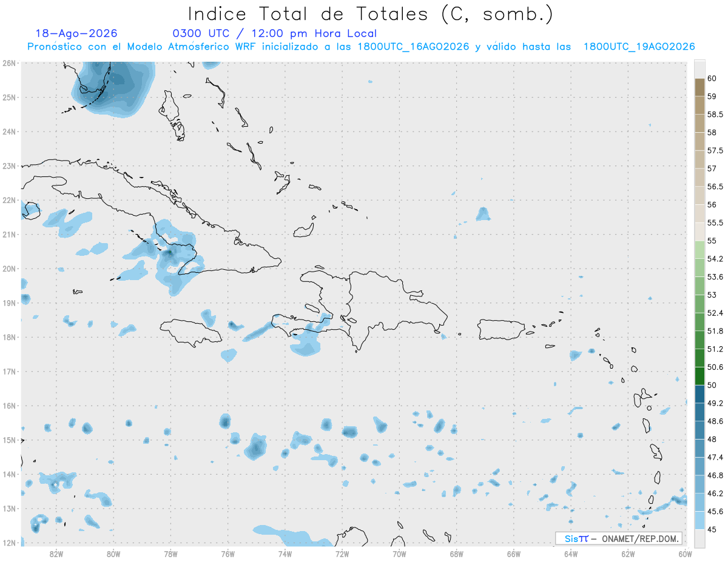Click the legend value '55.5'
Image resolution: width=728 pixels, height=562 pixels.
point(715,222)
